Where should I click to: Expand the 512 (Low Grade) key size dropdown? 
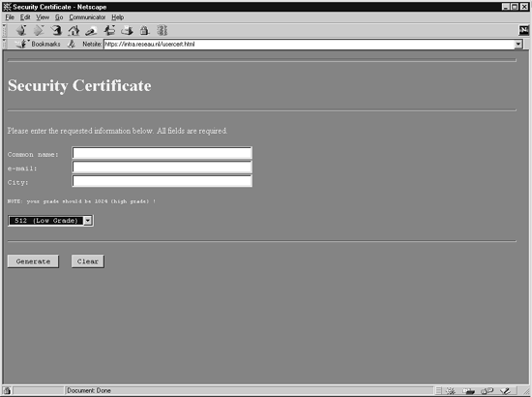[x=87, y=221]
